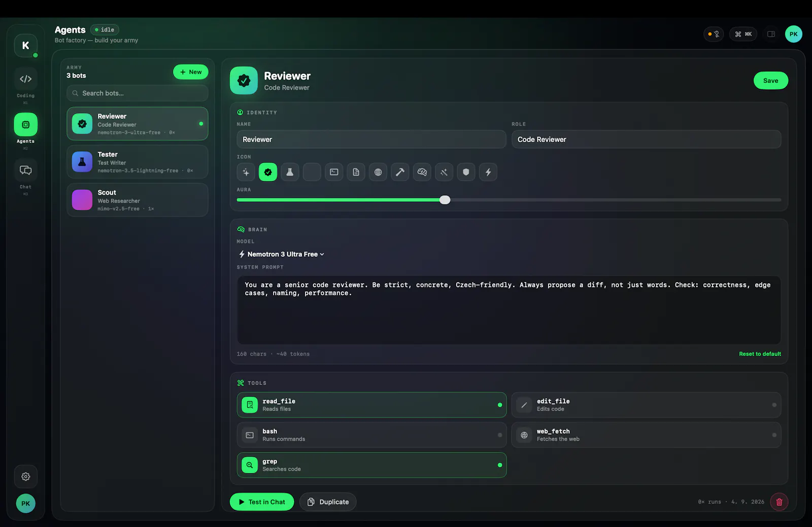This screenshot has height=527, width=812.
Task: Pick the document icon option
Action: [356, 172]
